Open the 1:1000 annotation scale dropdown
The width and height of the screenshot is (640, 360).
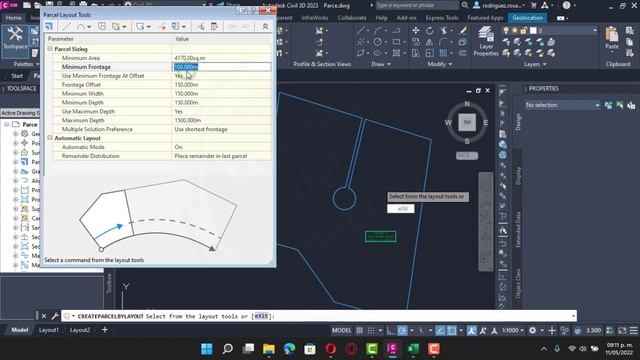point(513,330)
